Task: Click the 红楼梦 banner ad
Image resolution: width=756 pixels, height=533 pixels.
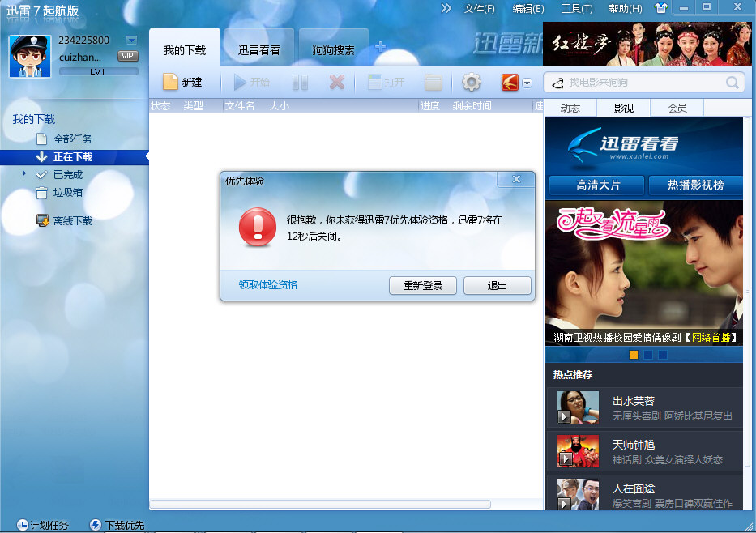Action: (x=647, y=44)
